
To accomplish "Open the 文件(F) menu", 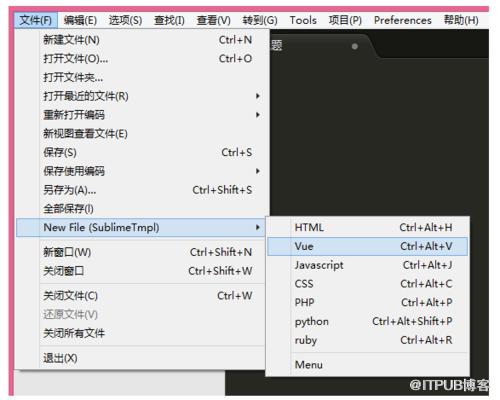I will 36,20.
